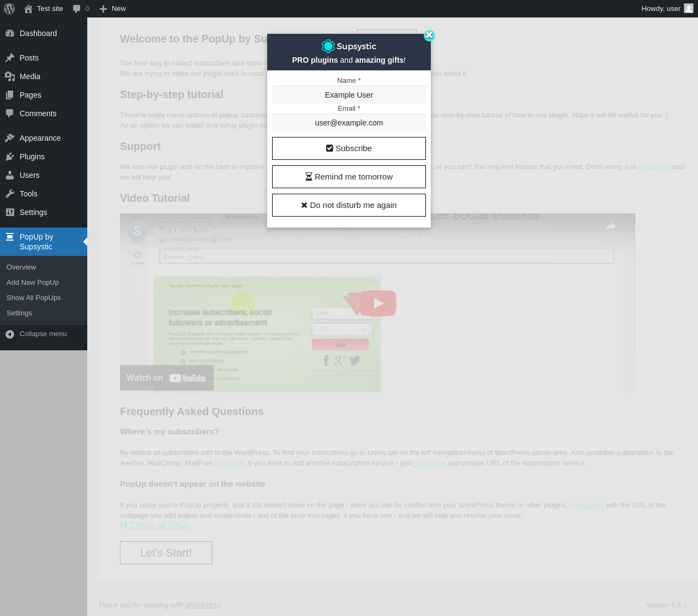Click contact us link about subscription service

[429, 463]
